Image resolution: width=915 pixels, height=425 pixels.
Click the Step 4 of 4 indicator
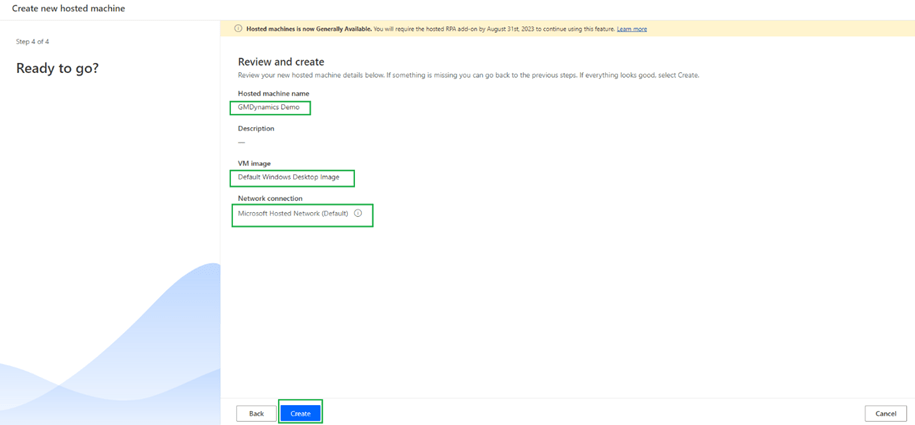click(x=32, y=41)
